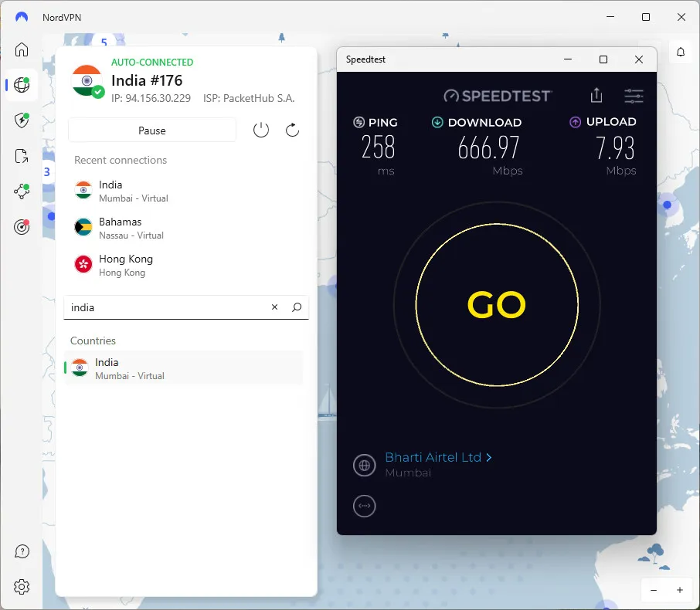Open Speedtest settings sliders icon
The height and width of the screenshot is (610, 700).
[634, 97]
